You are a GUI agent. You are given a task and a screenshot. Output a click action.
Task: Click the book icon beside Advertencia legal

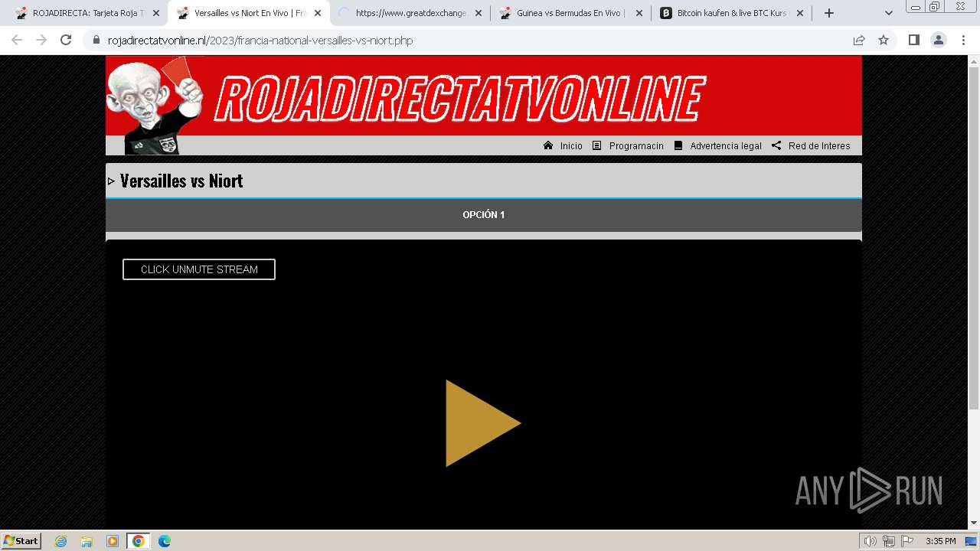tap(678, 145)
